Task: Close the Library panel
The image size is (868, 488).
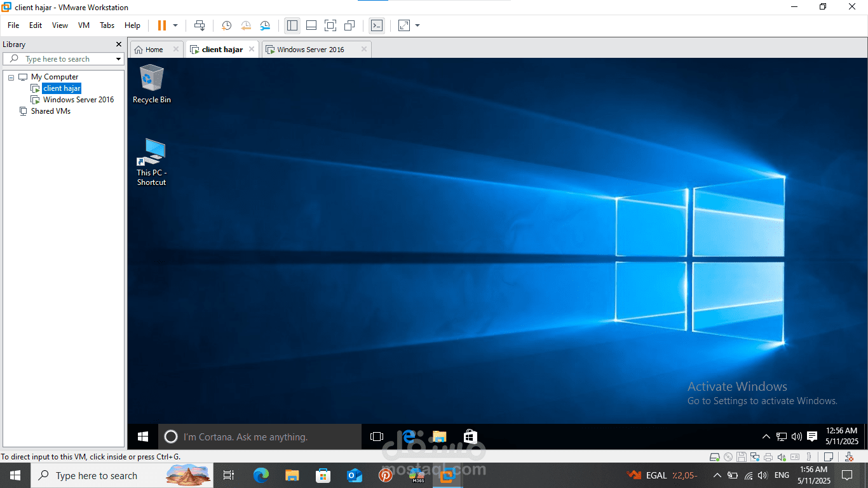Action: 118,44
